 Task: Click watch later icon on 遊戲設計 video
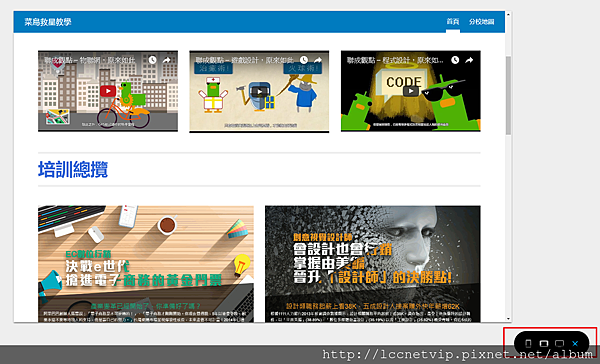[303, 60]
